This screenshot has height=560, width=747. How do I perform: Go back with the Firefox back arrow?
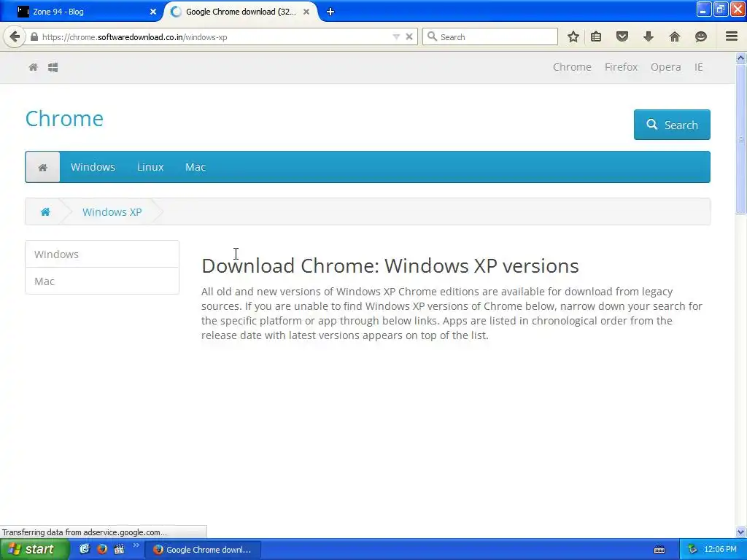15,36
